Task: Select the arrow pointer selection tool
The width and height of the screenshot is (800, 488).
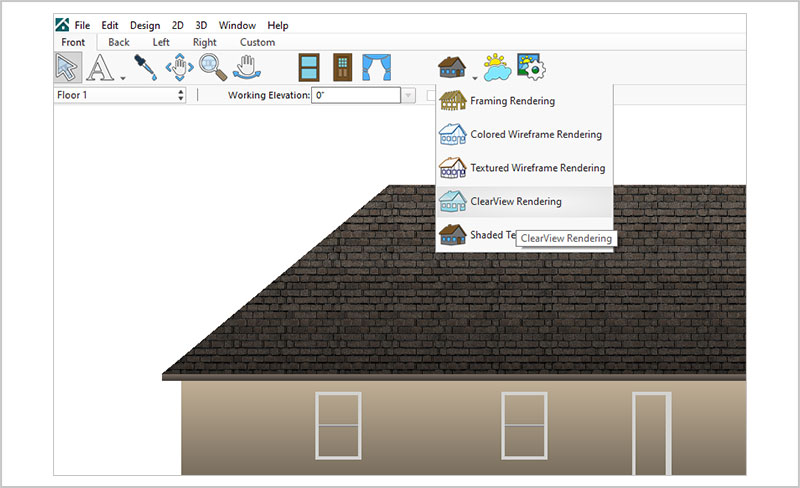Action: [67, 67]
